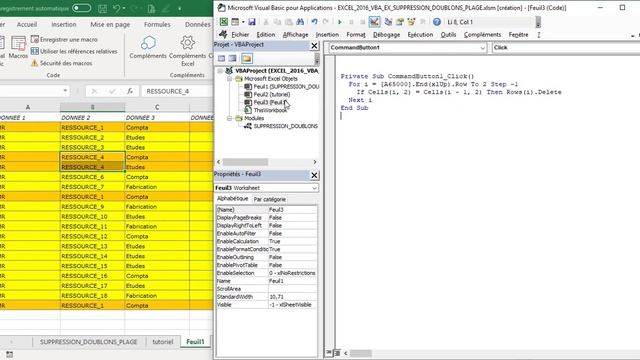Image resolution: width=640 pixels, height=360 pixels.
Task: Click the StandardWidth 10,71 value
Action: pyautogui.click(x=292, y=297)
